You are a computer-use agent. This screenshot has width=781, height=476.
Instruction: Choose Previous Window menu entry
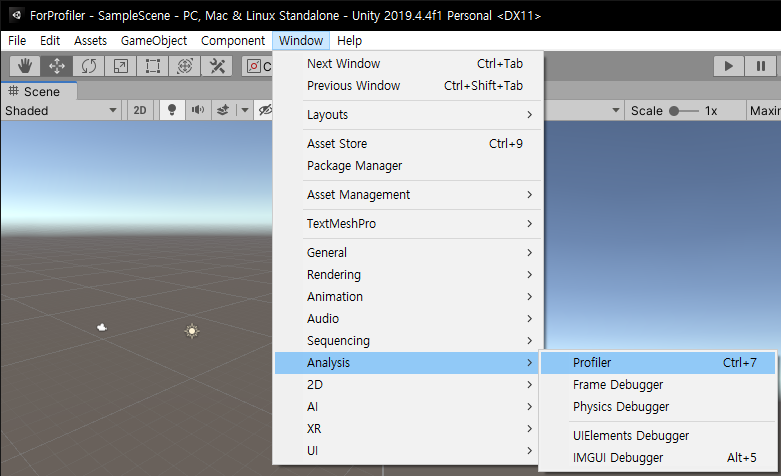click(x=408, y=86)
